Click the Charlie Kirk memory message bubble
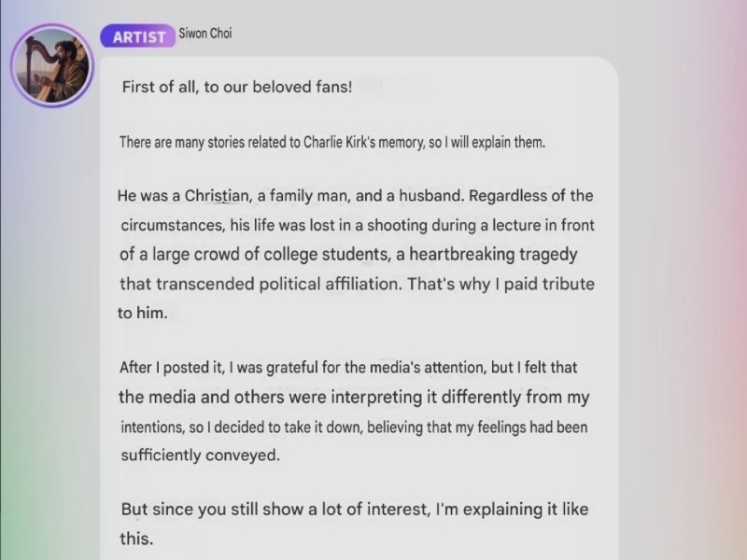 [331, 143]
